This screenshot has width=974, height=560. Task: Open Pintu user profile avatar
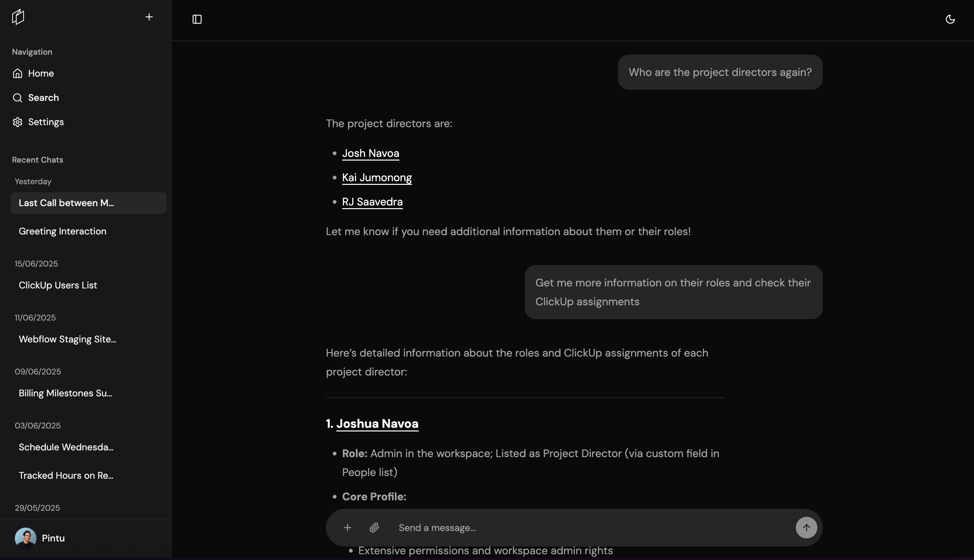[25, 538]
